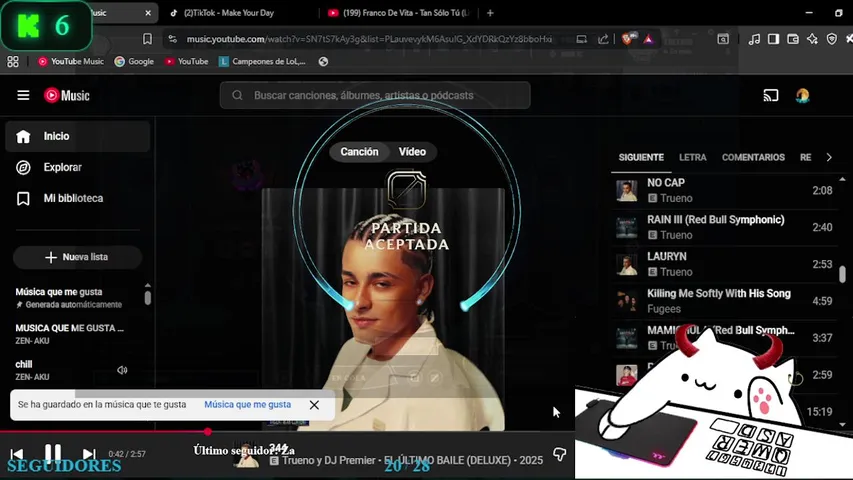The height and width of the screenshot is (480, 853).
Task: Play NO CAP by Trueno from queue
Action: [724, 190]
